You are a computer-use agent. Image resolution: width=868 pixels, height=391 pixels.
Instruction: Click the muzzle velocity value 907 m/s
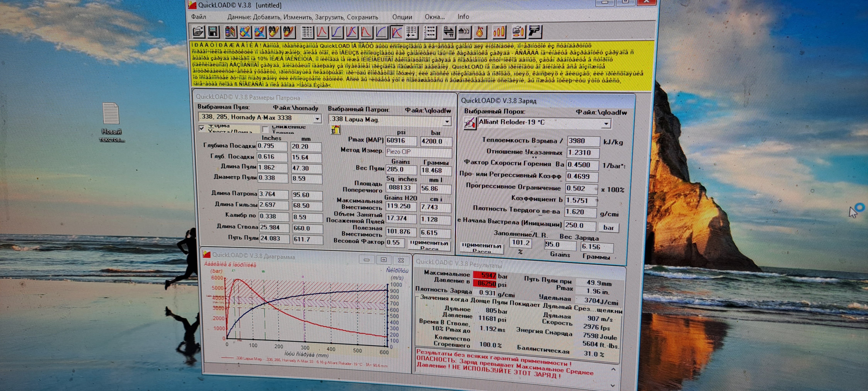(x=599, y=319)
